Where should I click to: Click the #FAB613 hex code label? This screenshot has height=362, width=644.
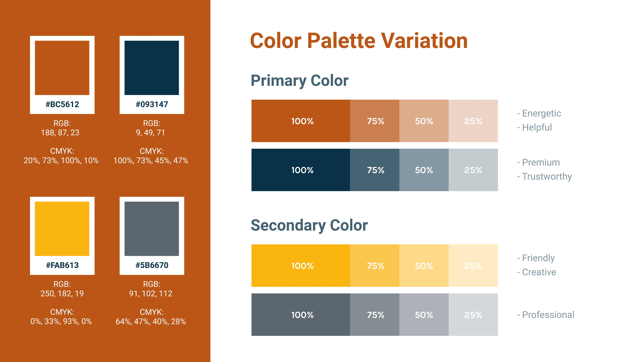coord(62,265)
